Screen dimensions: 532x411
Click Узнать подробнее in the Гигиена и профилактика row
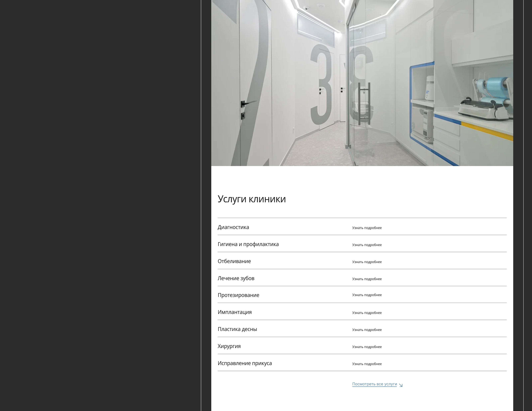pyautogui.click(x=367, y=245)
